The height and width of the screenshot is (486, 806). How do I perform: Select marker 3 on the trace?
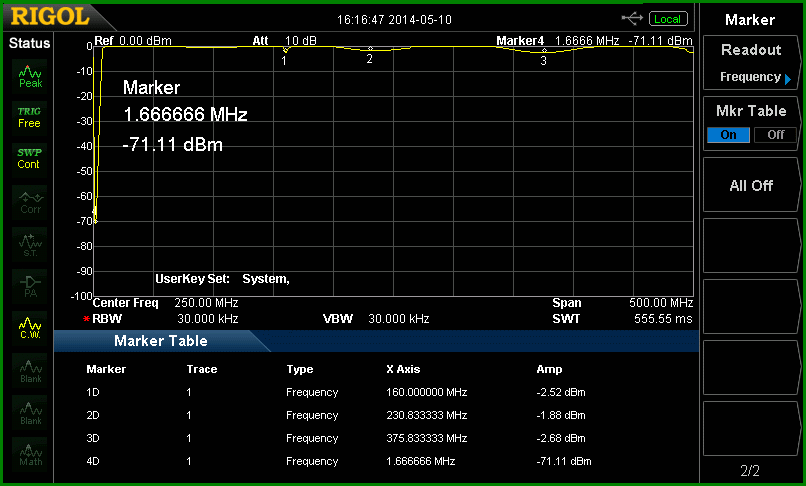click(x=544, y=51)
